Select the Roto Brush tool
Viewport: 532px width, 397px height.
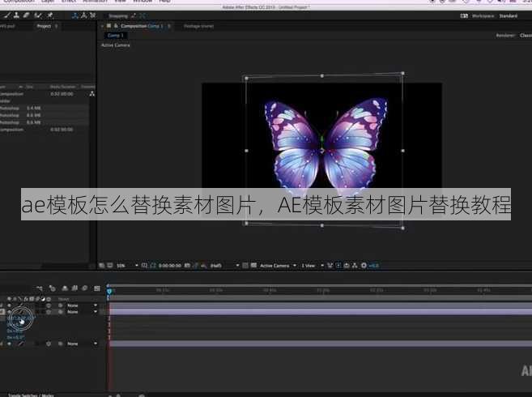(x=38, y=15)
